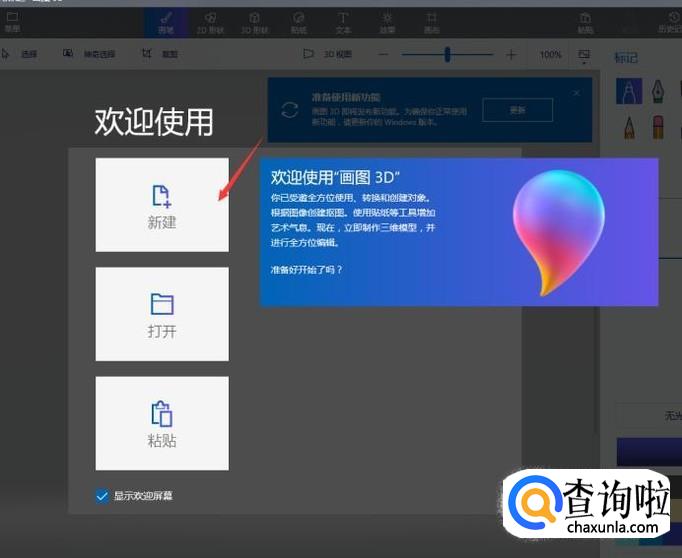
Task: Click the 新建 (New) tile
Action: [162, 204]
